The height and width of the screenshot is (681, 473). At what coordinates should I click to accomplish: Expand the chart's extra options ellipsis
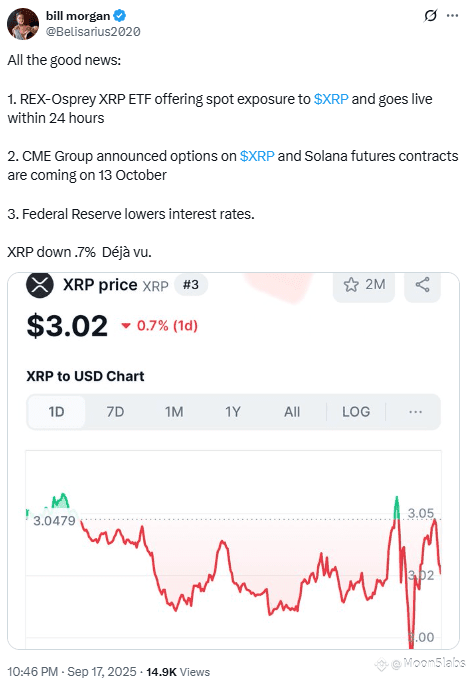click(x=415, y=412)
